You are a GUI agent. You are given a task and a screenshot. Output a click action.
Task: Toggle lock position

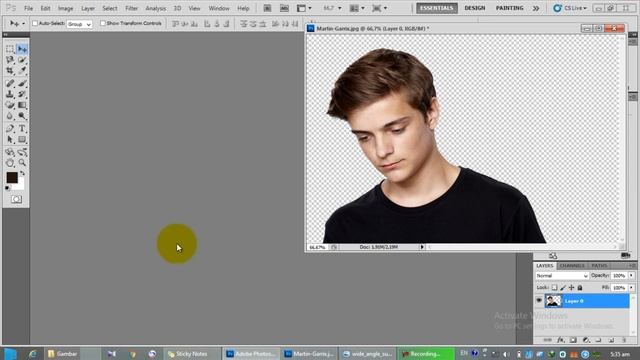tap(571, 288)
